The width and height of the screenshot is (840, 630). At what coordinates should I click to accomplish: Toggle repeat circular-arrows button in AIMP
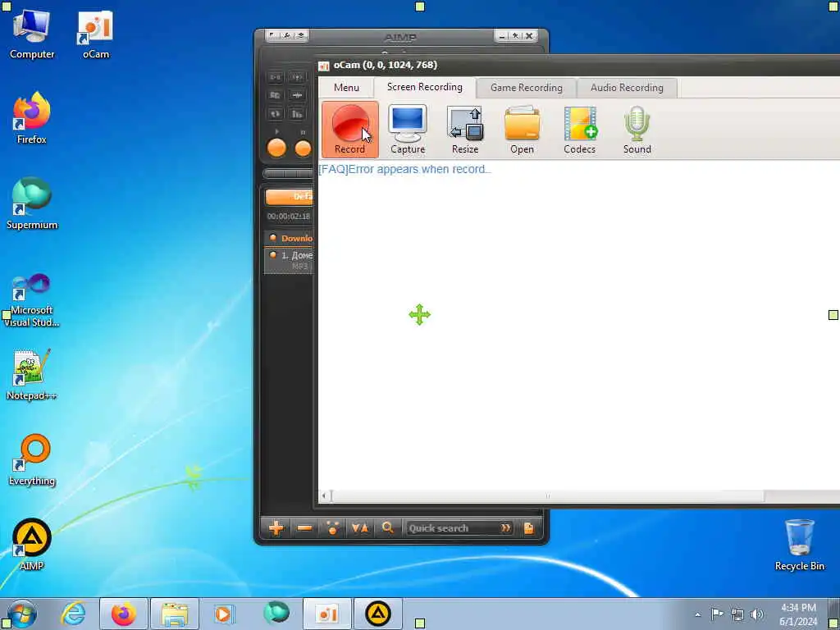(x=276, y=114)
